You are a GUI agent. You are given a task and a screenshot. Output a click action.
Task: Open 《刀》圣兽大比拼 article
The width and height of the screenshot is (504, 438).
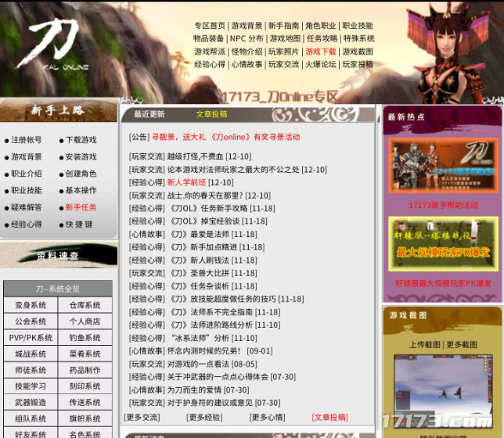coord(200,273)
